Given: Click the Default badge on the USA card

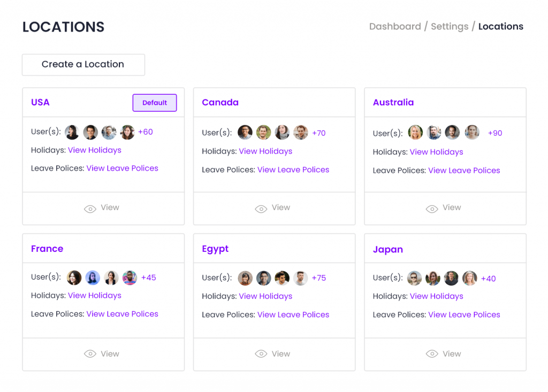Looking at the screenshot, I should pyautogui.click(x=154, y=103).
